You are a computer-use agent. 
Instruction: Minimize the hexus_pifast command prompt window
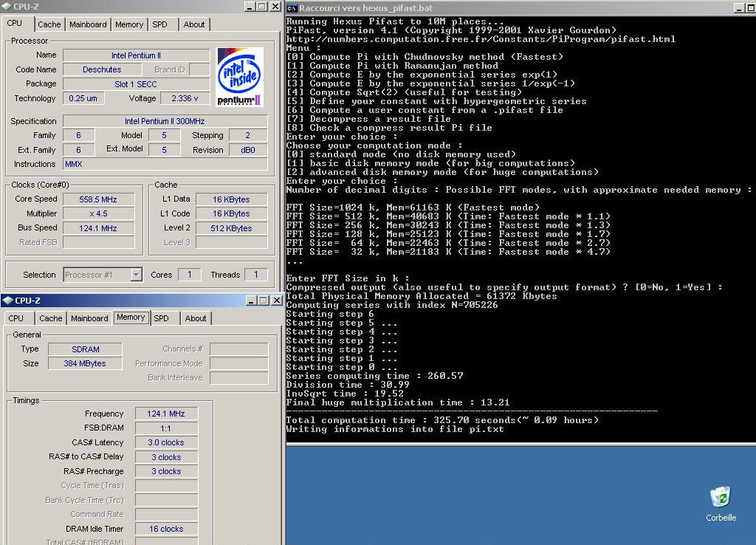coord(740,7)
